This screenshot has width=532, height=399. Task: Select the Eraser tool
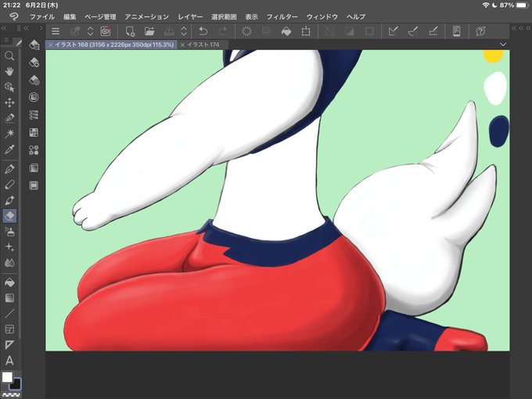click(x=9, y=216)
